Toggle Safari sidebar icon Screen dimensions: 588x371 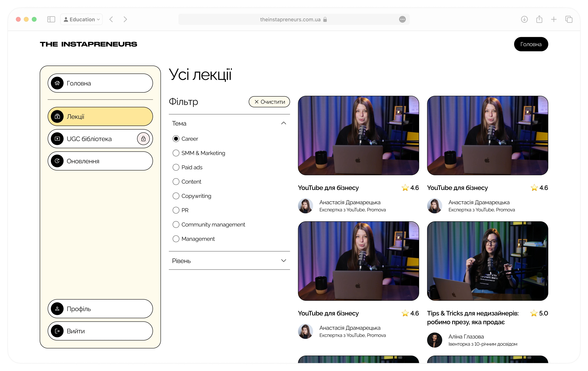51,19
